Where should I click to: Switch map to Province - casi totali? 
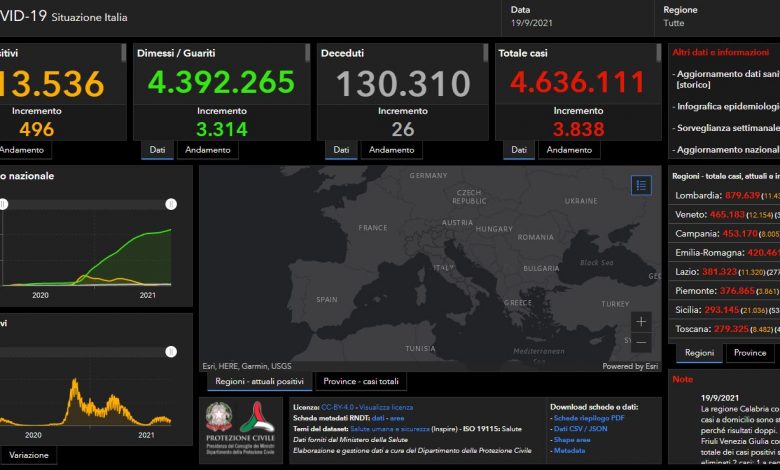(x=361, y=382)
